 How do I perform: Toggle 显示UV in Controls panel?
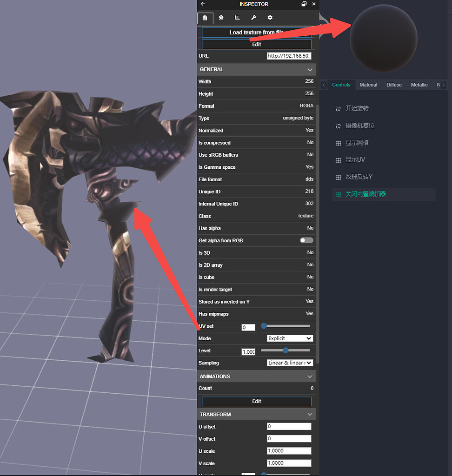[338, 159]
